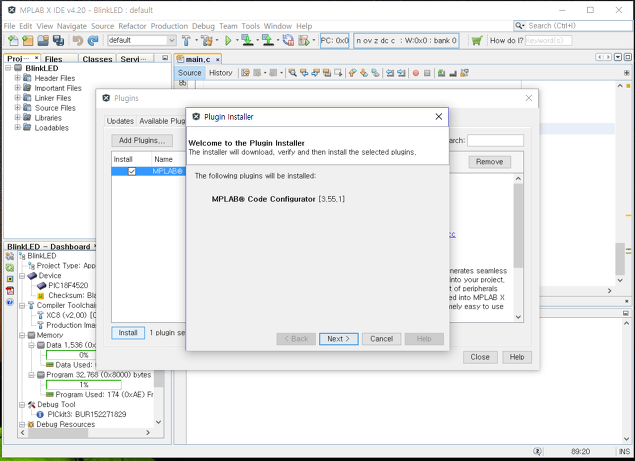Expand the Source Files folder
Screen dimensions: 635x461
pyautogui.click(x=17, y=108)
